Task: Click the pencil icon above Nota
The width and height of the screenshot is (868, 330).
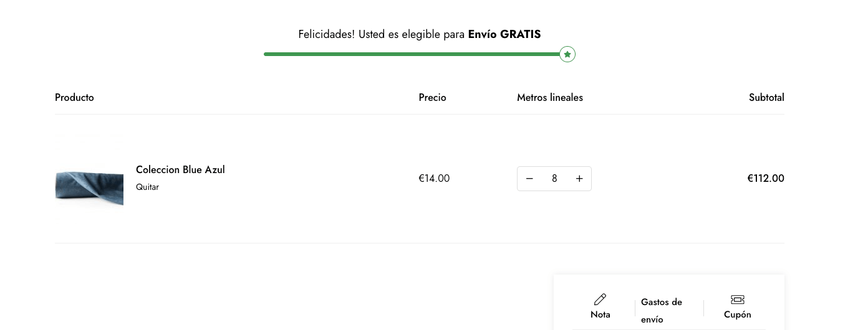Action: click(600, 299)
